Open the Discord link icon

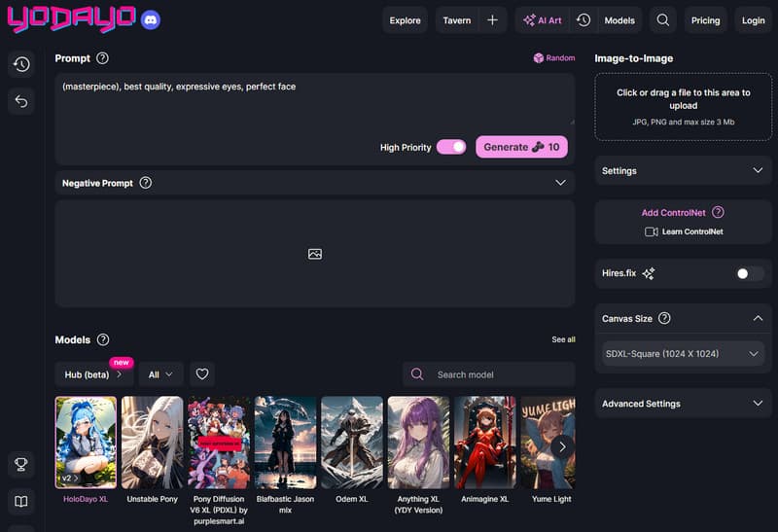point(150,19)
